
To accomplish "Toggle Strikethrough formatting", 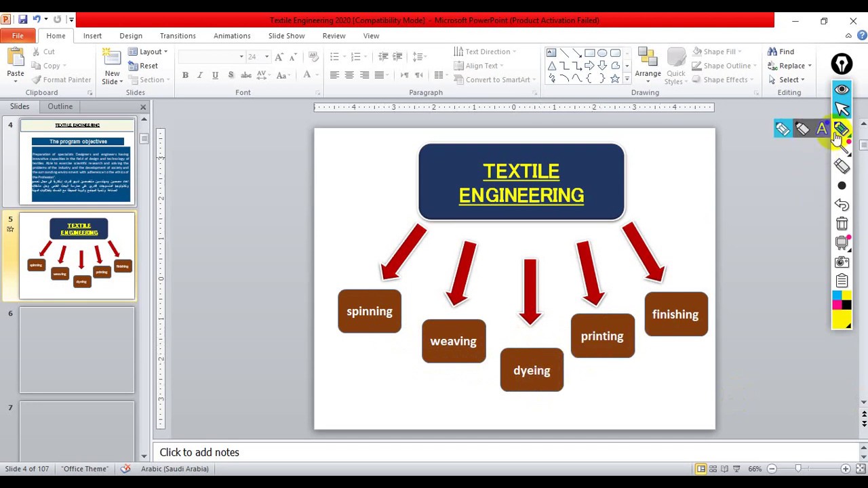I will [246, 75].
